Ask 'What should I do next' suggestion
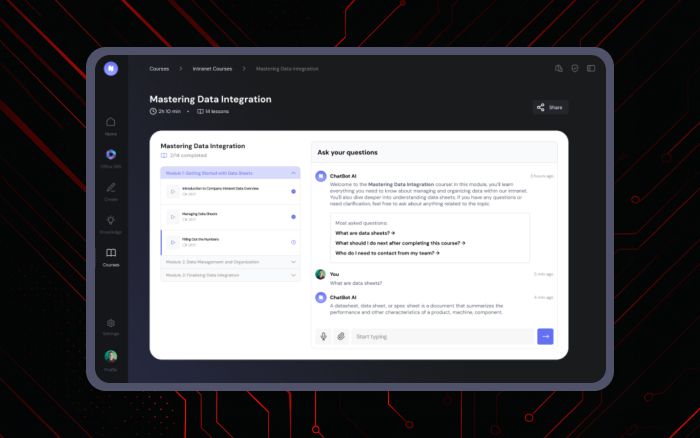The width and height of the screenshot is (700, 438). 400,243
